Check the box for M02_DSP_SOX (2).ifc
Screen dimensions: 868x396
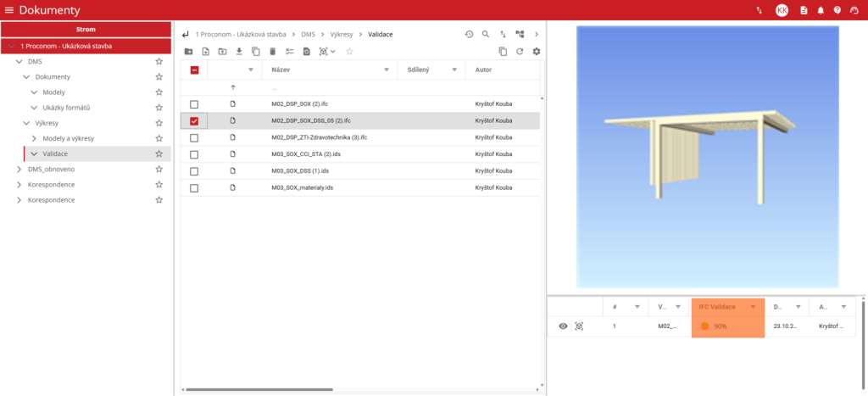coord(194,103)
